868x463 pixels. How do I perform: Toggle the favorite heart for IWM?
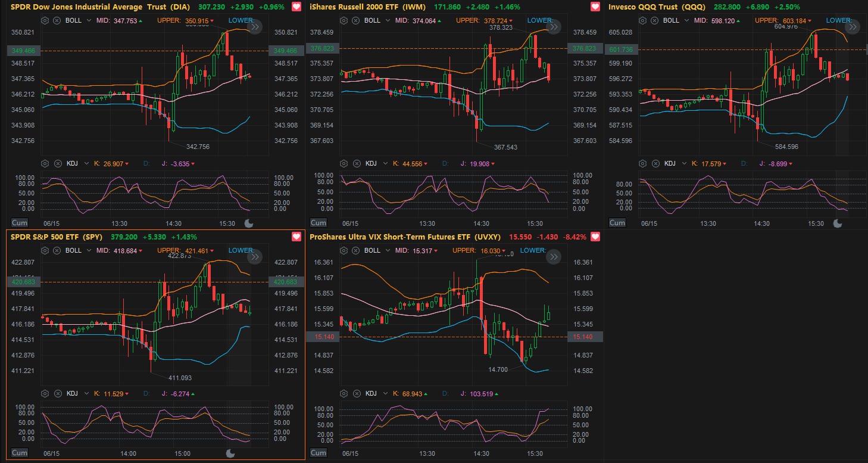tap(595, 7)
